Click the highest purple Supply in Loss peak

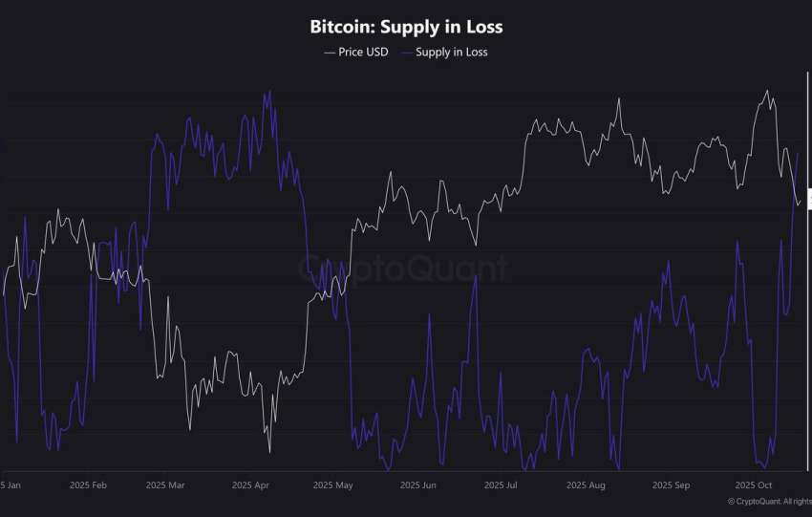[x=269, y=92]
